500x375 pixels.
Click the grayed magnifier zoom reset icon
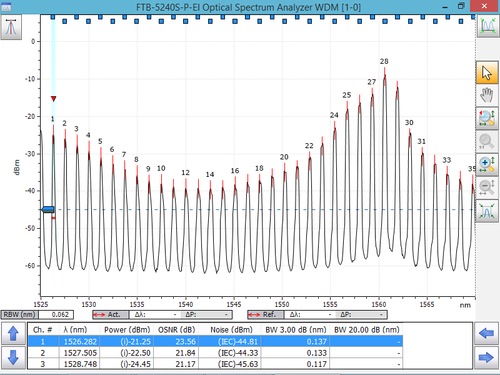487,141
